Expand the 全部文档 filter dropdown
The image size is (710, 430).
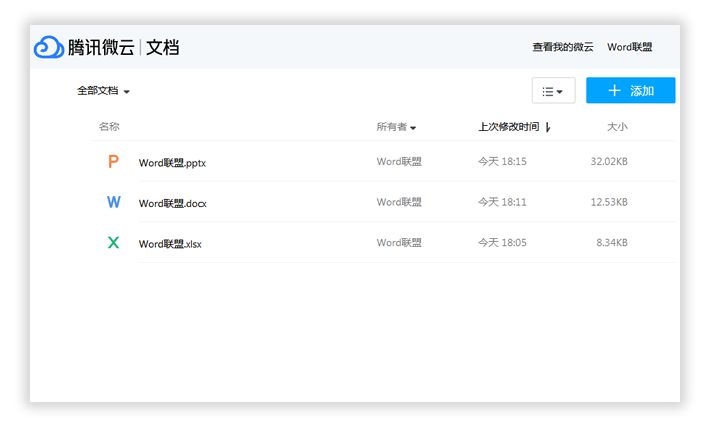pos(103,91)
